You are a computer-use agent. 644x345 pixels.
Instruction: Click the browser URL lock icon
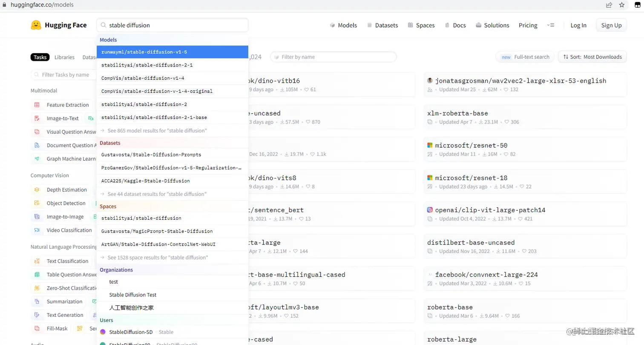(x=4, y=5)
